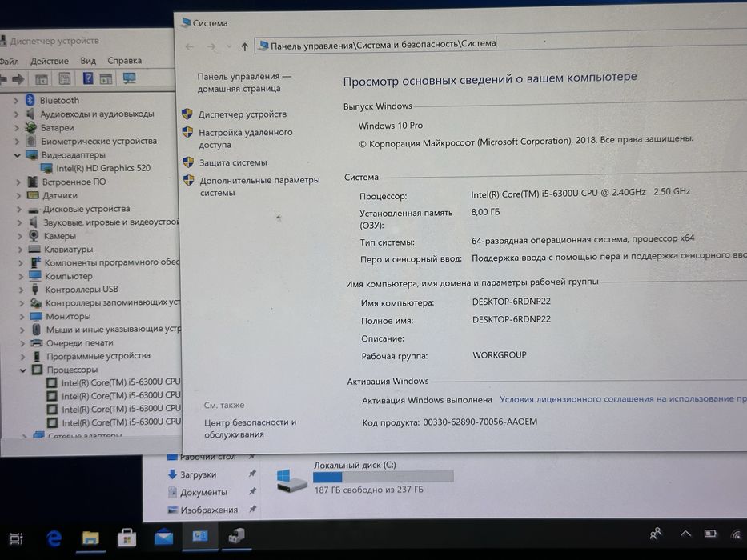This screenshot has height=560, width=747.
Task: Switch to the System window taskbar button
Action: point(200,537)
